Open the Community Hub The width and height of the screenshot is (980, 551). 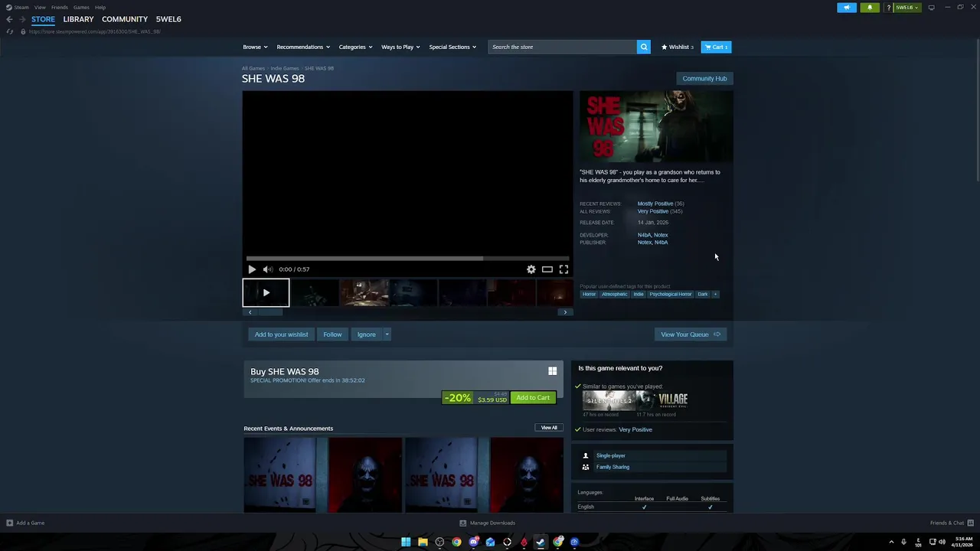coord(704,79)
